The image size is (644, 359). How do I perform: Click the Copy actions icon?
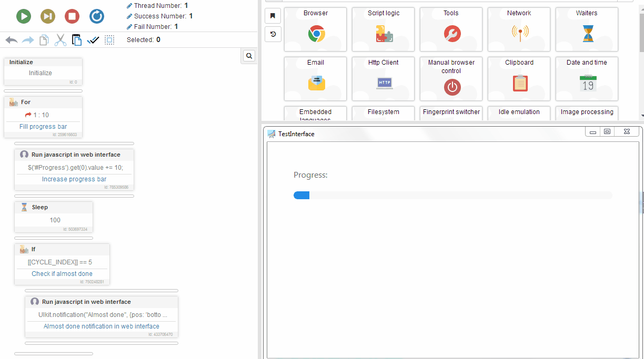point(44,40)
